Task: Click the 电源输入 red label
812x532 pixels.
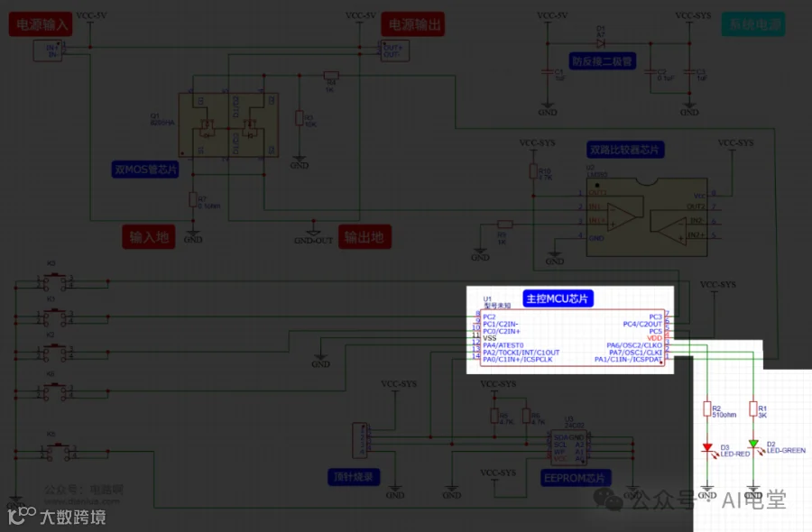Action: tap(41, 24)
